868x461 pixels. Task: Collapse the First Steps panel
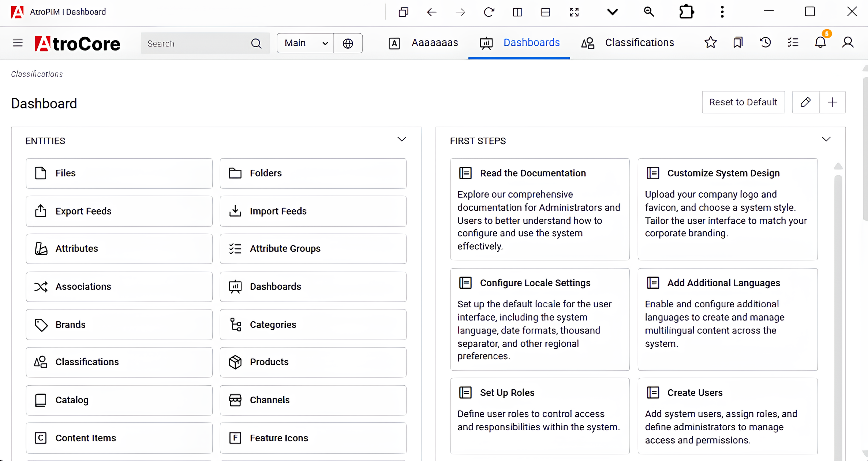(826, 139)
